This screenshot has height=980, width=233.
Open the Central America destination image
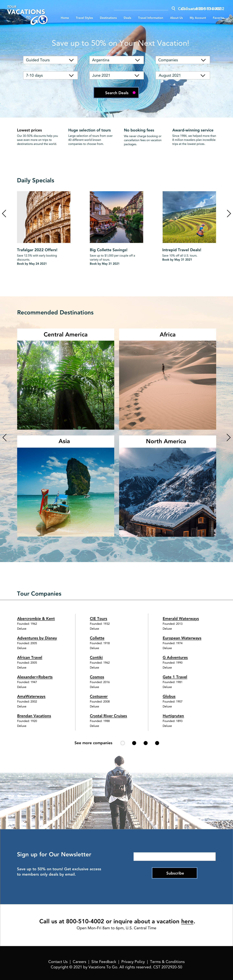coord(65,385)
